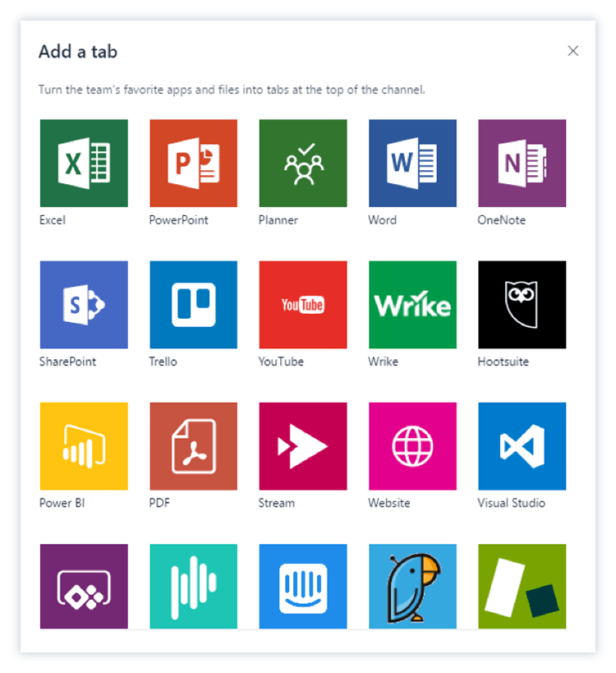Pick the Word app tile

pyautogui.click(x=412, y=163)
